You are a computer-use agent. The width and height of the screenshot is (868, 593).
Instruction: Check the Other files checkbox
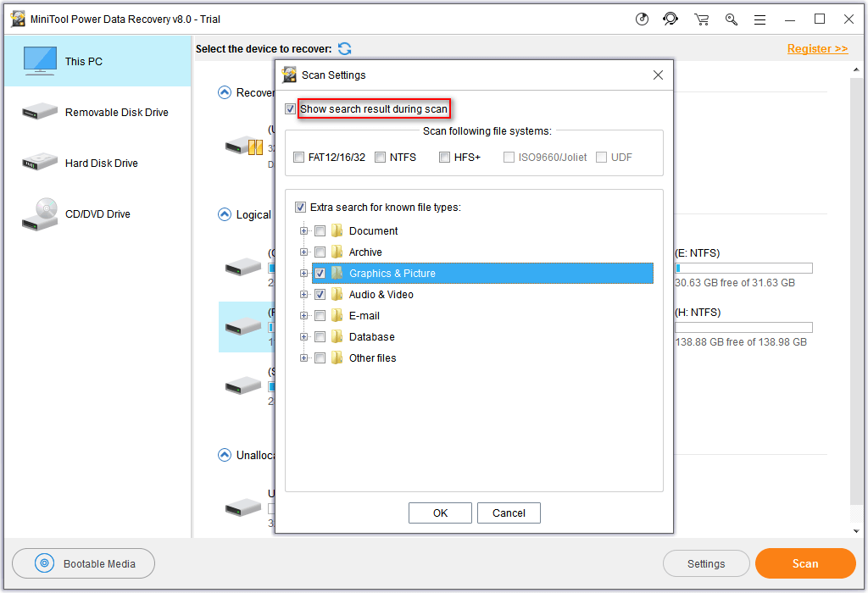pos(320,357)
